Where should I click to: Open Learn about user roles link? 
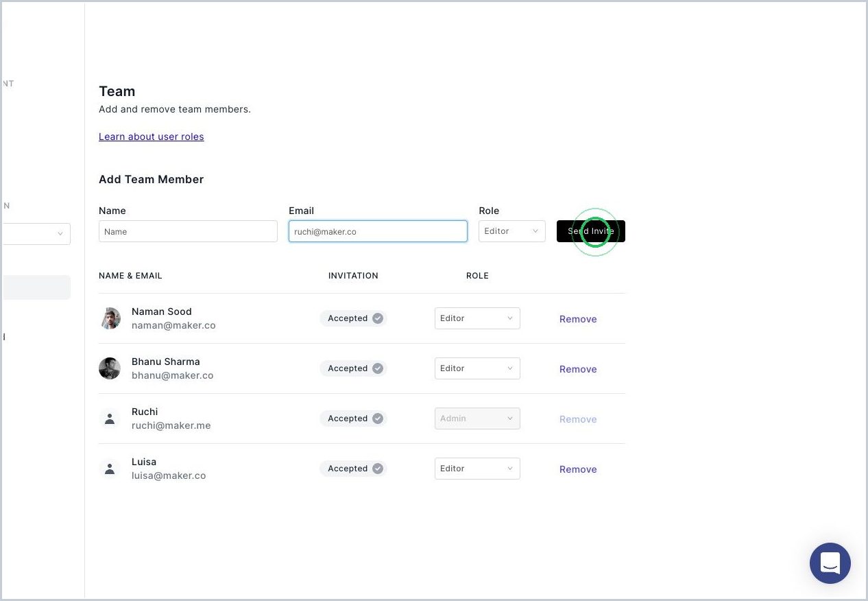point(152,137)
